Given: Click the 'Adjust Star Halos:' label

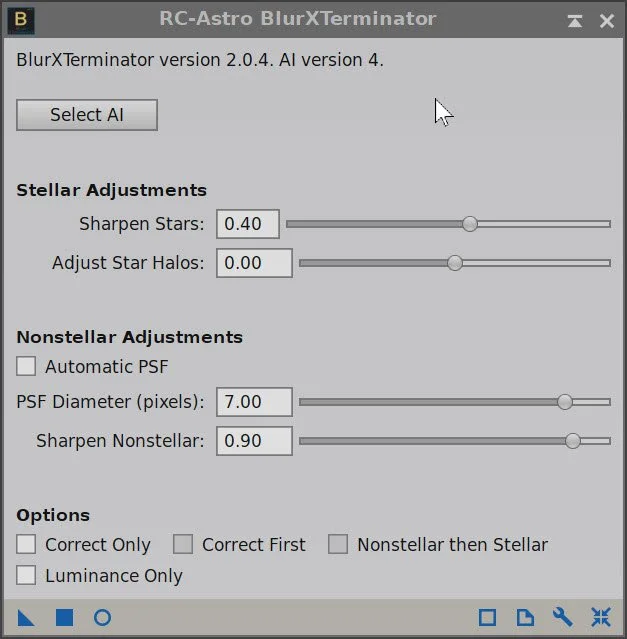Looking at the screenshot, I should point(128,263).
